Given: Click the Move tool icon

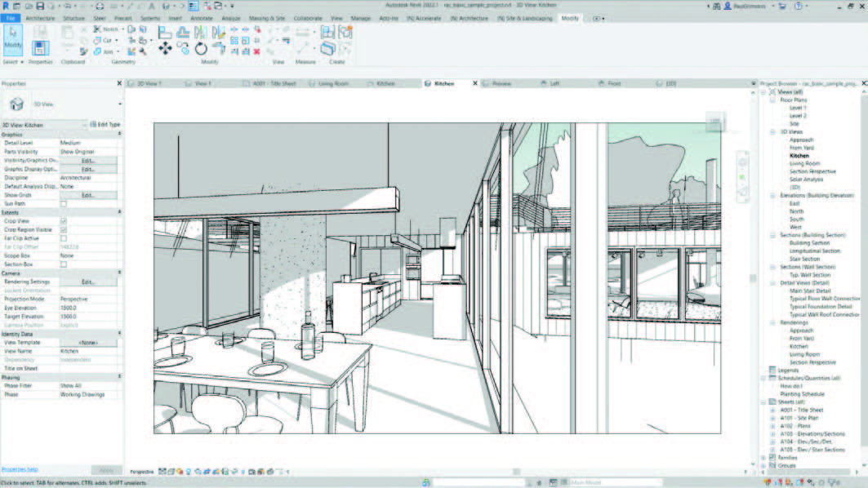Looking at the screenshot, I should pyautogui.click(x=165, y=49).
